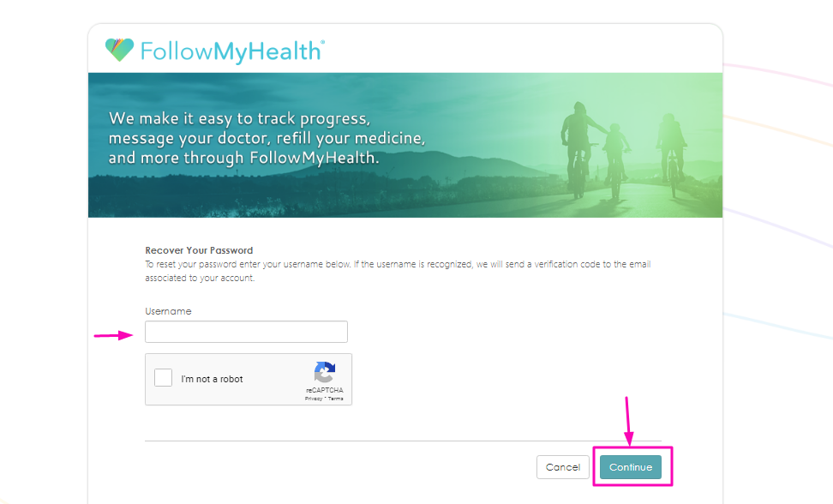833x504 pixels.
Task: Click the Recover Your Password heading
Action: (199, 250)
